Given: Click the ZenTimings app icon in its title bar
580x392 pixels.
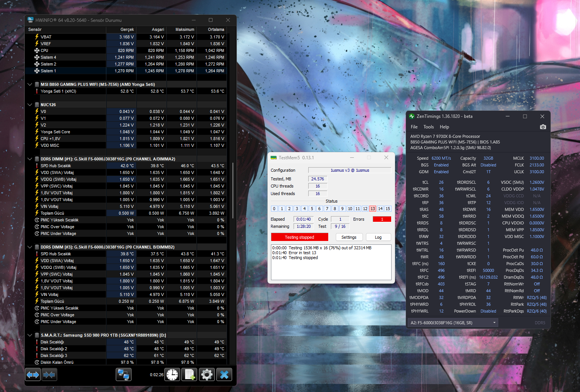Looking at the screenshot, I should tap(412, 116).
